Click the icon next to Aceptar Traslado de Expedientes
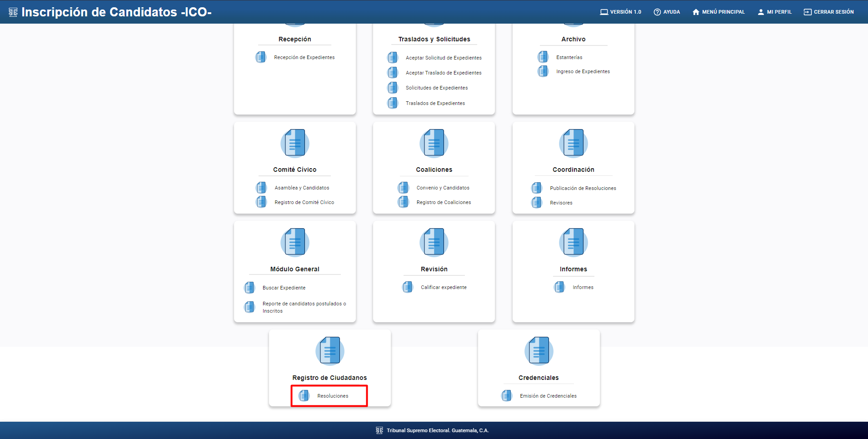Viewport: 868px width, 439px height. coord(393,73)
